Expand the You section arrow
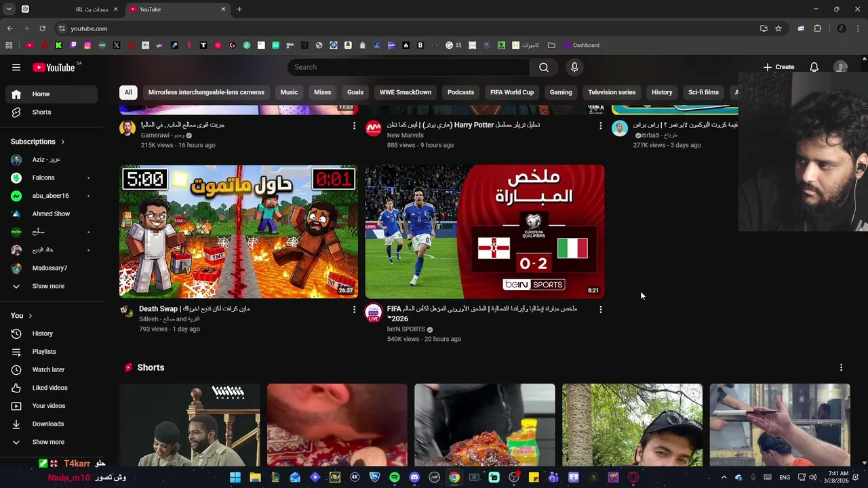Screen dimensions: 868x488 click(30, 316)
